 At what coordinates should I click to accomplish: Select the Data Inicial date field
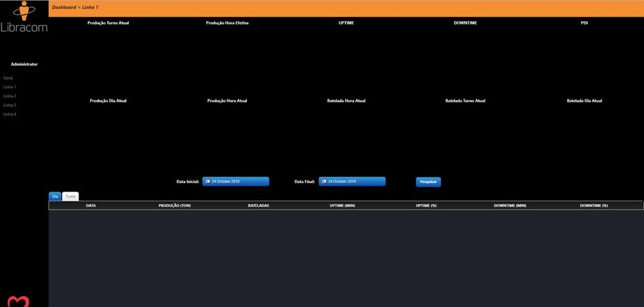point(236,181)
